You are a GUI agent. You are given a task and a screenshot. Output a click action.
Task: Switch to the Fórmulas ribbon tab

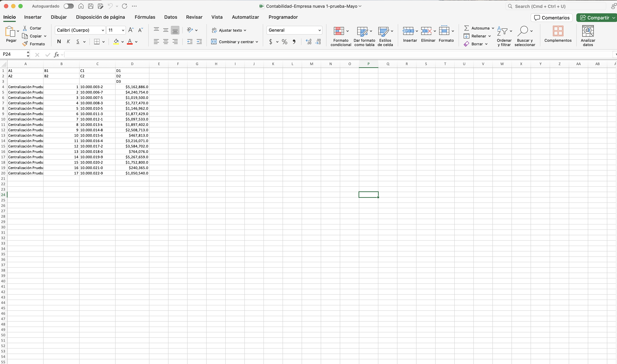click(x=145, y=17)
